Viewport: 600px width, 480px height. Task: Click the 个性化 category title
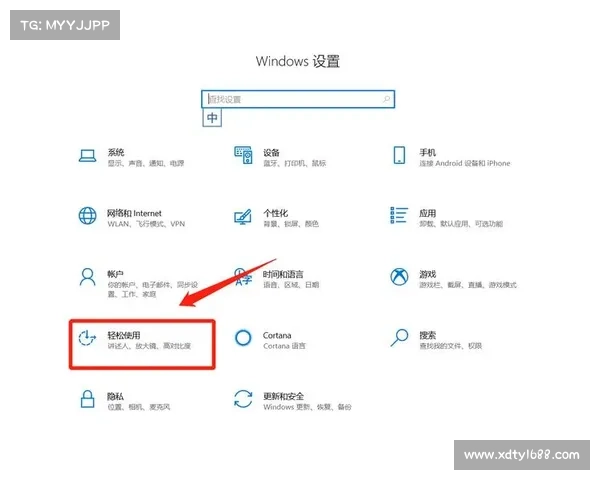pyautogui.click(x=276, y=213)
